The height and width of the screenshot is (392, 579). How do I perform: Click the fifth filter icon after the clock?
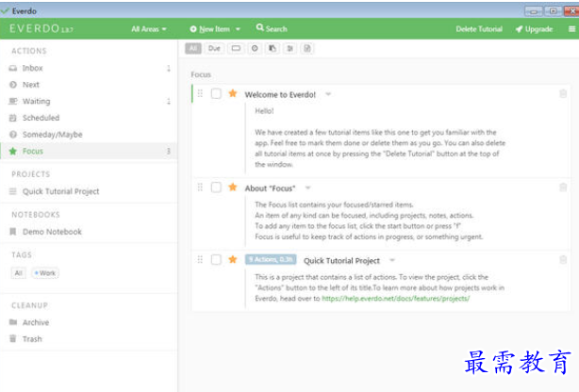tap(273, 48)
